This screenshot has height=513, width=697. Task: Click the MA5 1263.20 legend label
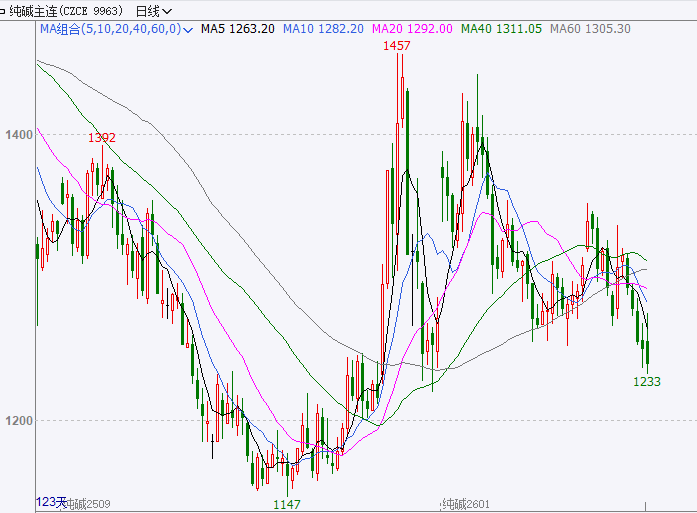(x=237, y=29)
